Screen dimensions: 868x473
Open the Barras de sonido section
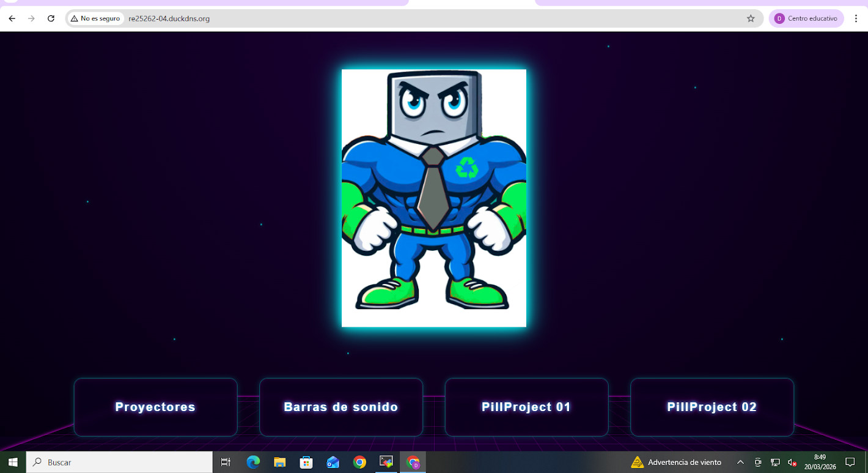pos(341,407)
